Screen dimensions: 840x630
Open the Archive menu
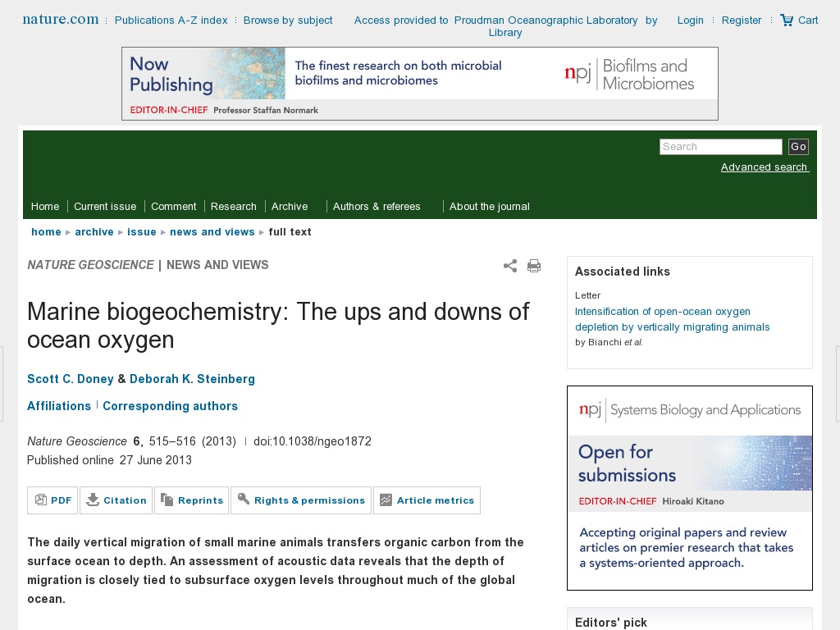(x=290, y=206)
